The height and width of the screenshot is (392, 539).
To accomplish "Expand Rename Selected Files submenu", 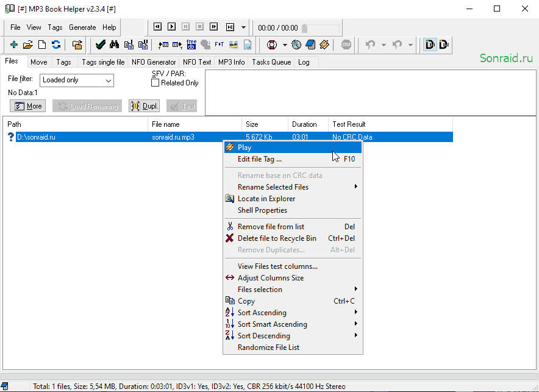I will [293, 187].
